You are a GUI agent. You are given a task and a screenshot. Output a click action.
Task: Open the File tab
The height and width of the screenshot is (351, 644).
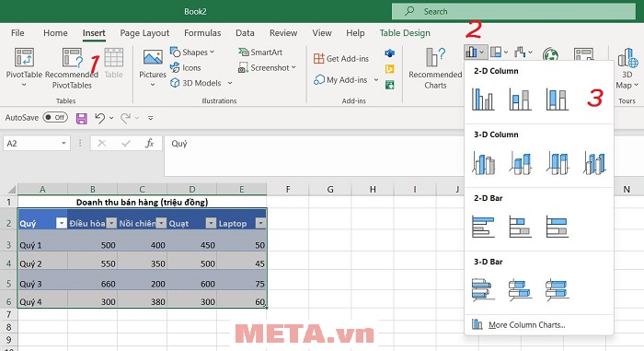click(x=17, y=33)
